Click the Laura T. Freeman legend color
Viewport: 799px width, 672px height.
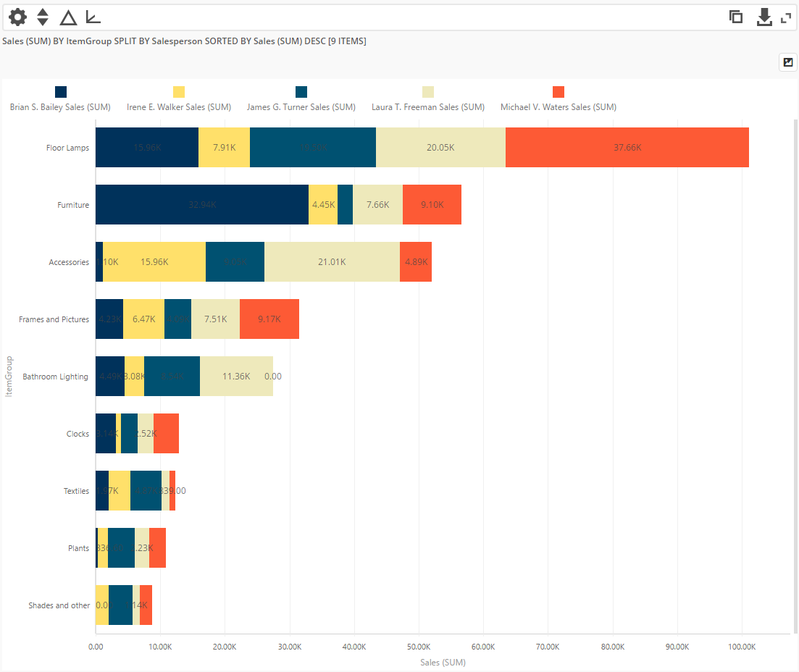tap(428, 92)
